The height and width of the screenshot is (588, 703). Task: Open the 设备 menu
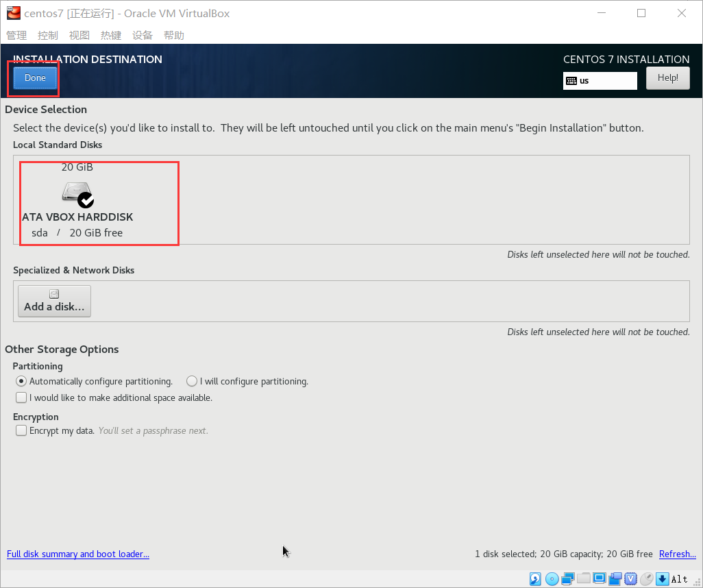pos(143,36)
